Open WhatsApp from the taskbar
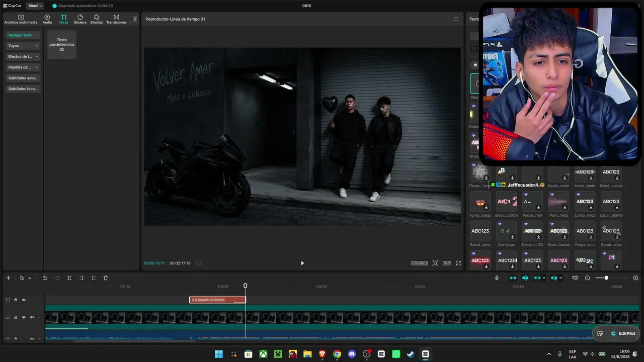The width and height of the screenshot is (644, 362). click(x=396, y=354)
